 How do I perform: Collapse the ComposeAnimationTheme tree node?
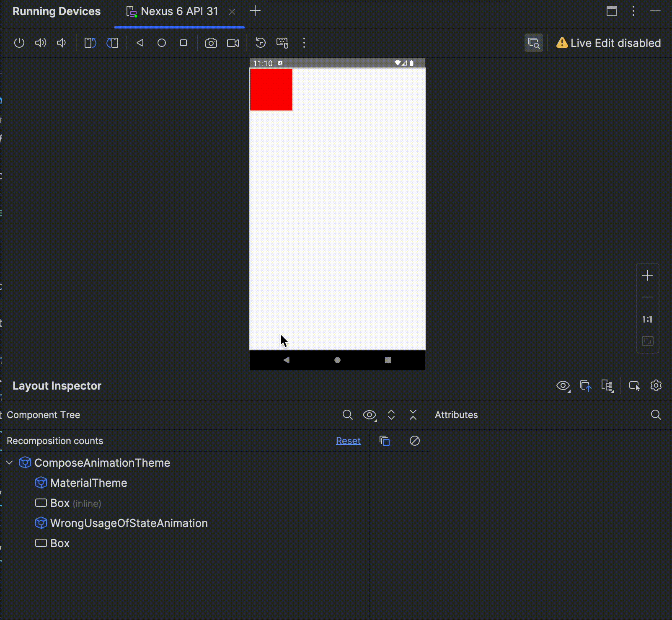pos(9,462)
